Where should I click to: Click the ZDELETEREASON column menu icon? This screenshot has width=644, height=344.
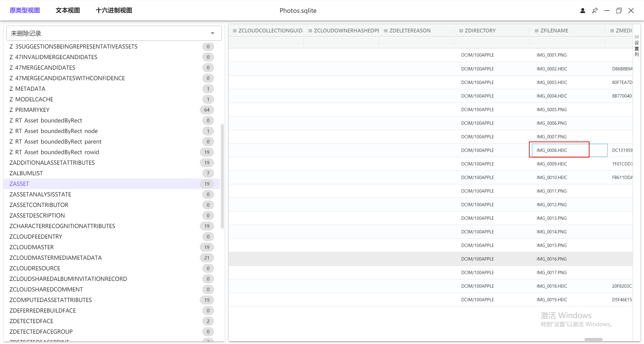(385, 31)
